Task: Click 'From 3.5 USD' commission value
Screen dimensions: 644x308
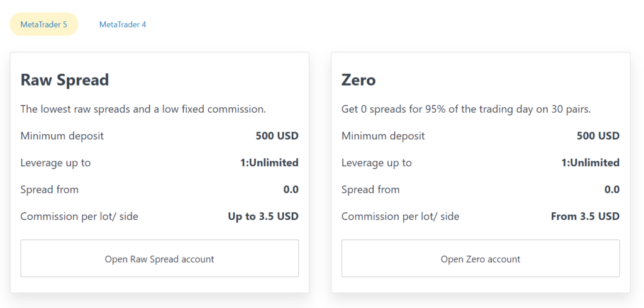Action: click(x=586, y=216)
